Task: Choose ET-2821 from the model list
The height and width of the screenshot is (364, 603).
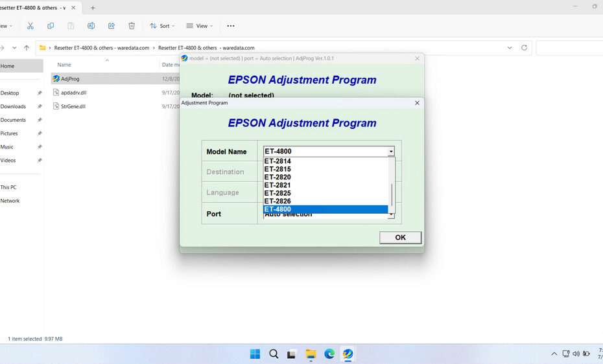Action: (325, 185)
